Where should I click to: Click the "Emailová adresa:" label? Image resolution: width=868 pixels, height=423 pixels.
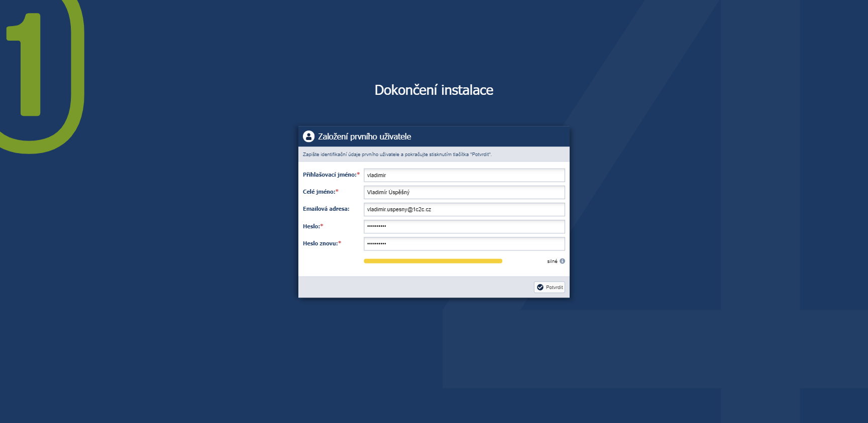tap(326, 209)
